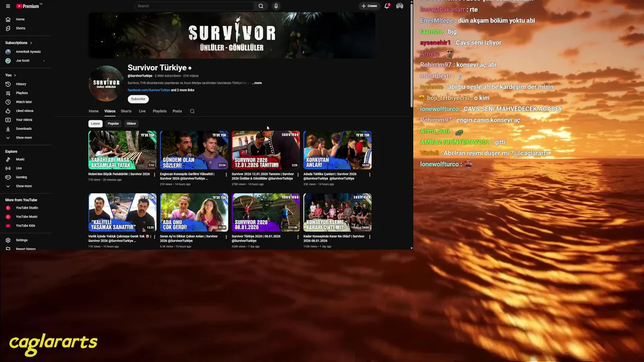This screenshot has width=644, height=362.
Task: Open Konseyde Eleme Kararı thumbnail
Action: click(x=337, y=212)
